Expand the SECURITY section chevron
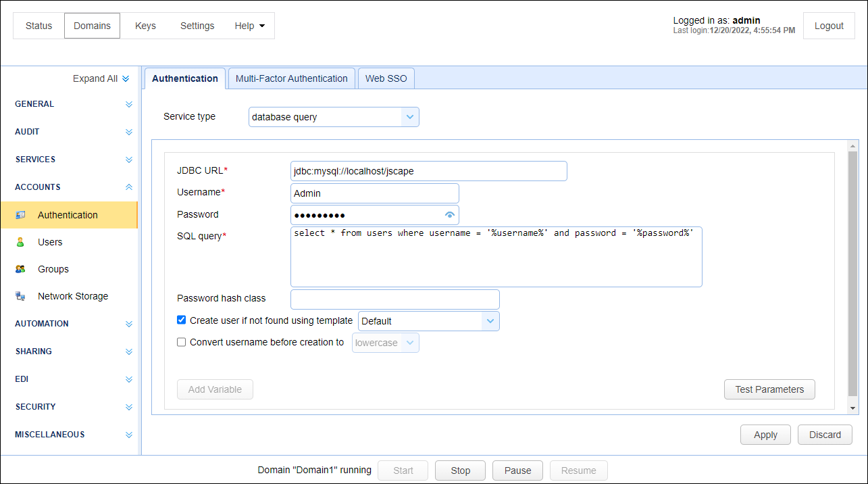Image resolution: width=868 pixels, height=484 pixels. pos(129,407)
